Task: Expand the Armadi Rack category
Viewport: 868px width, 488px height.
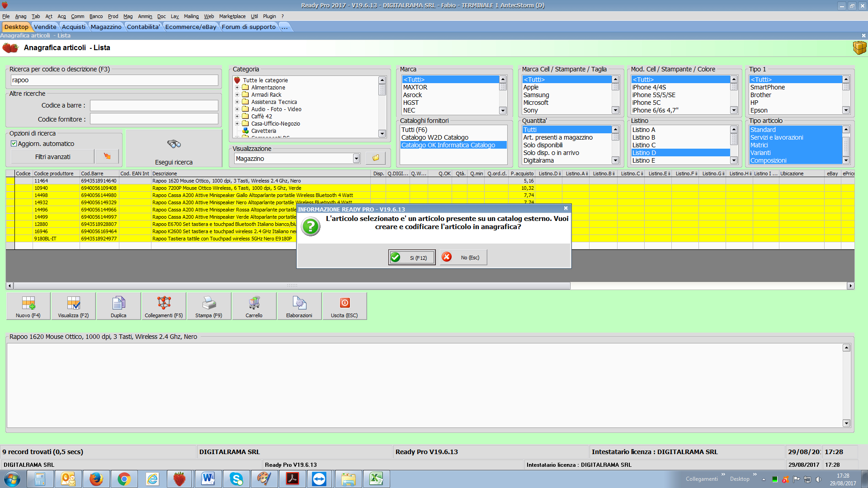Action: click(x=237, y=95)
